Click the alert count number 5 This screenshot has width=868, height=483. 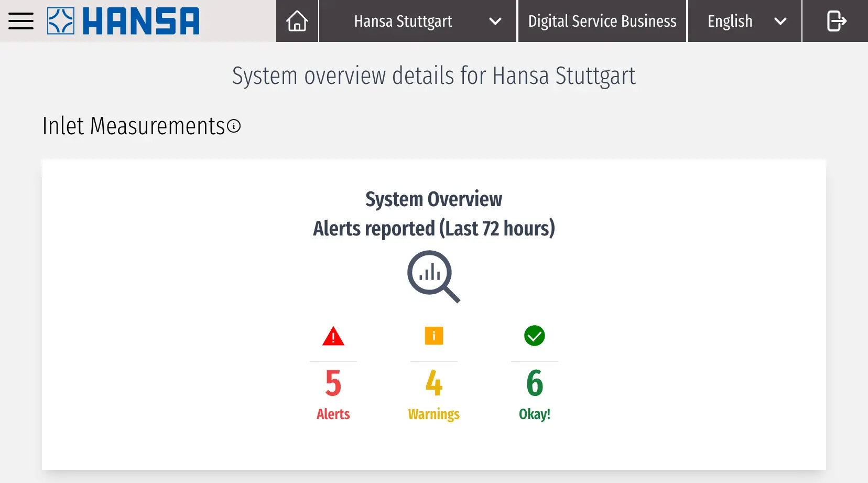pos(333,383)
